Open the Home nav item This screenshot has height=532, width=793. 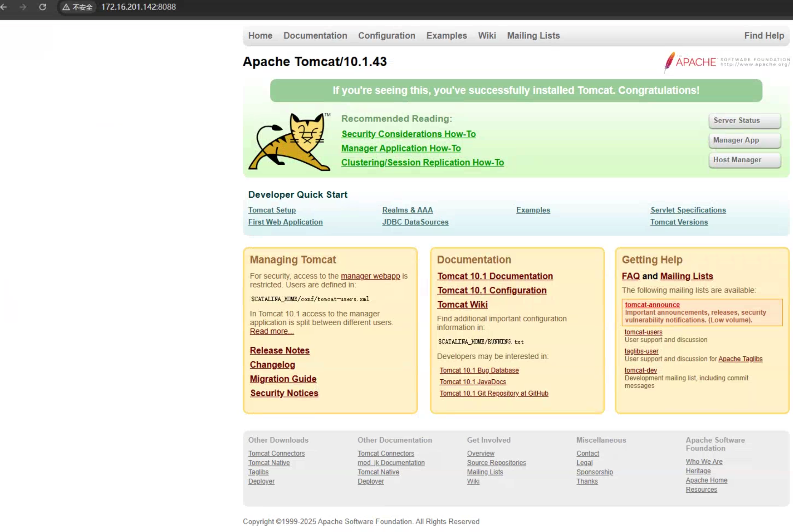[x=260, y=35]
